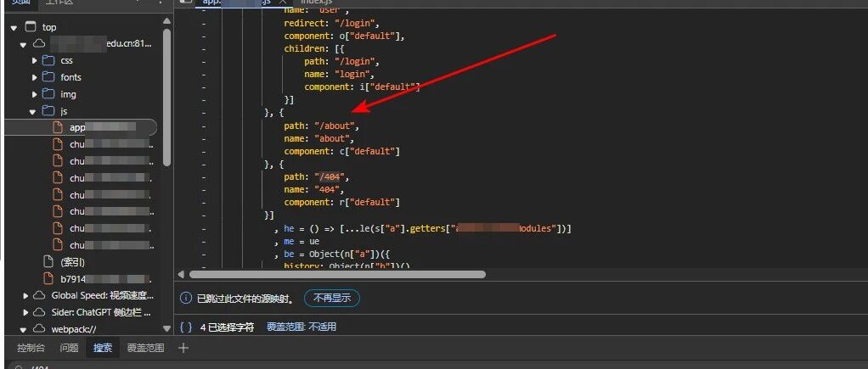Screen dimensions: 868x369
Task: Click the frame icon next to top
Action: point(31,26)
